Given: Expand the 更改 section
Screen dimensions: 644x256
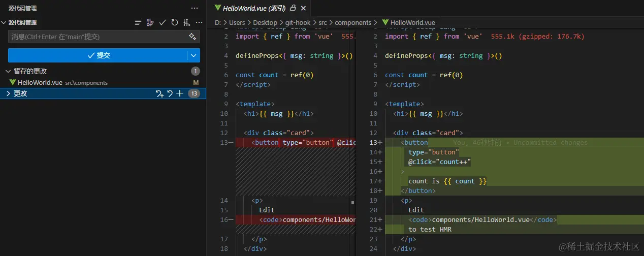Looking at the screenshot, I should (8, 93).
